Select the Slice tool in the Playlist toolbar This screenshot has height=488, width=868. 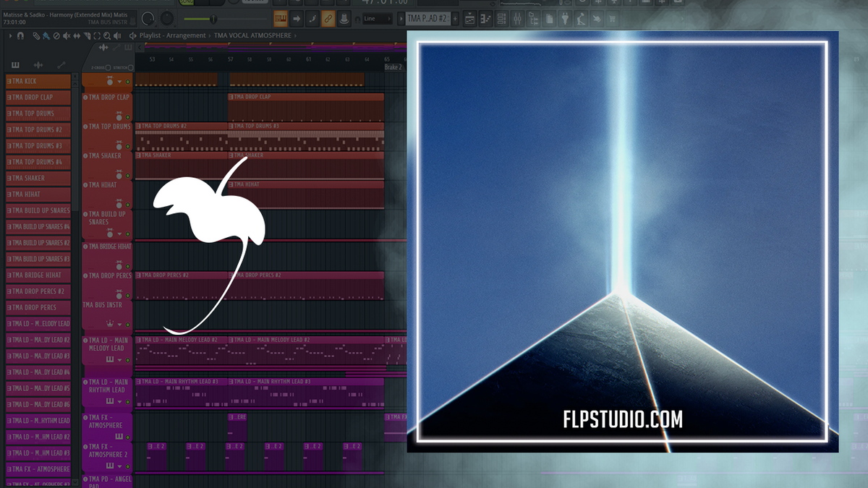coord(87,35)
